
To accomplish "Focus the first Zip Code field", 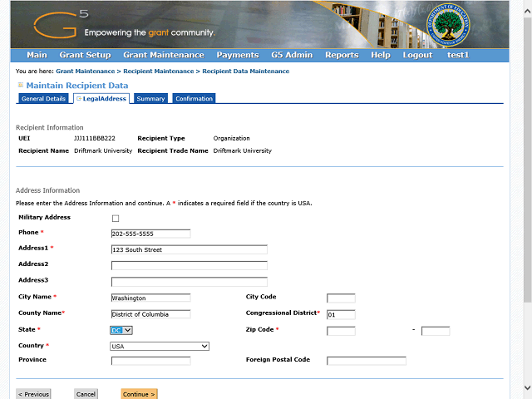I will [x=341, y=331].
